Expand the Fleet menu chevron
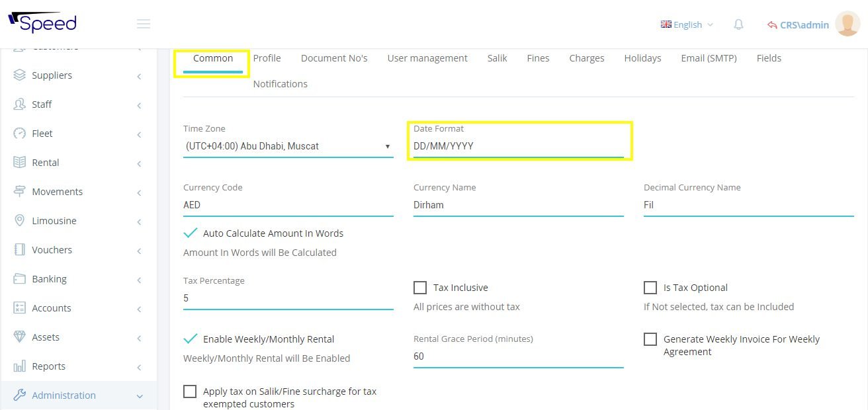868x410 pixels. pos(139,134)
